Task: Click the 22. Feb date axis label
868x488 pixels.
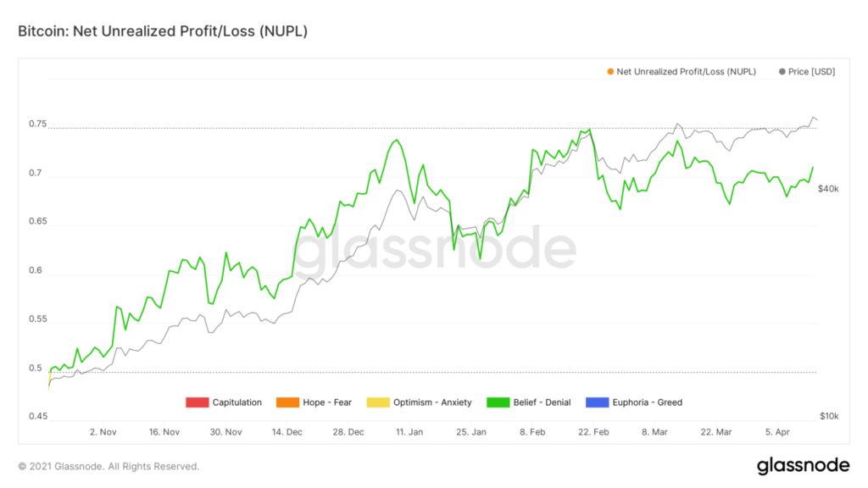Action: click(x=593, y=432)
